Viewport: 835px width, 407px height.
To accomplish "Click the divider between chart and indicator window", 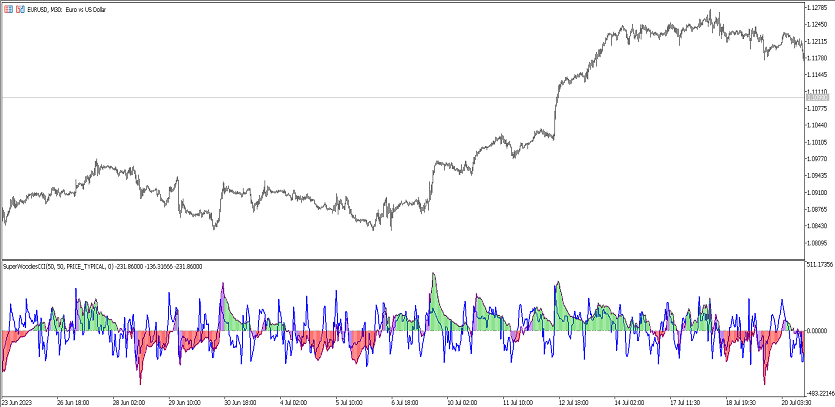I will click(x=400, y=259).
